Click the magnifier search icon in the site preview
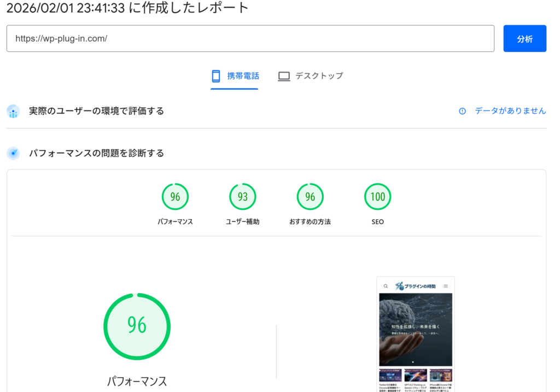This screenshot has height=392, width=560. click(x=386, y=286)
